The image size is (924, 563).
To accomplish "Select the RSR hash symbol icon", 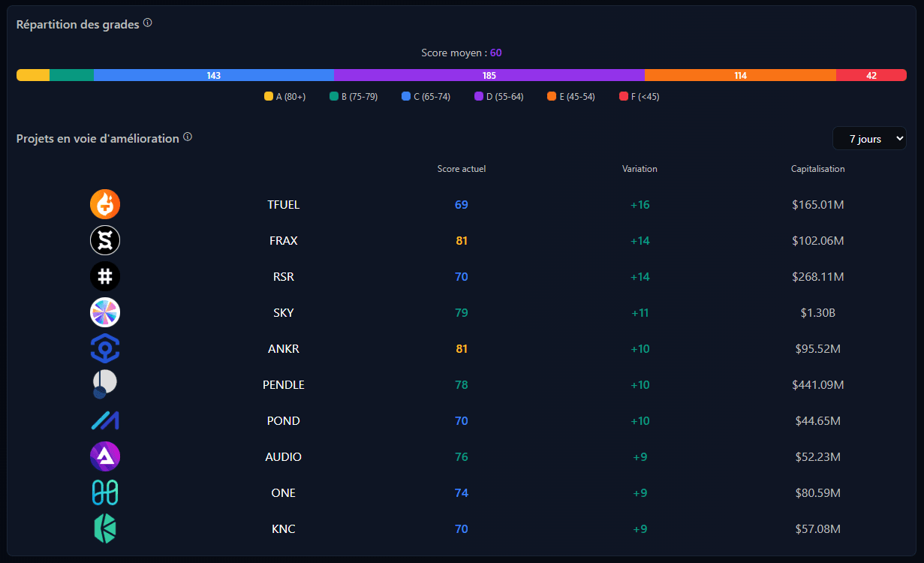I will (105, 277).
